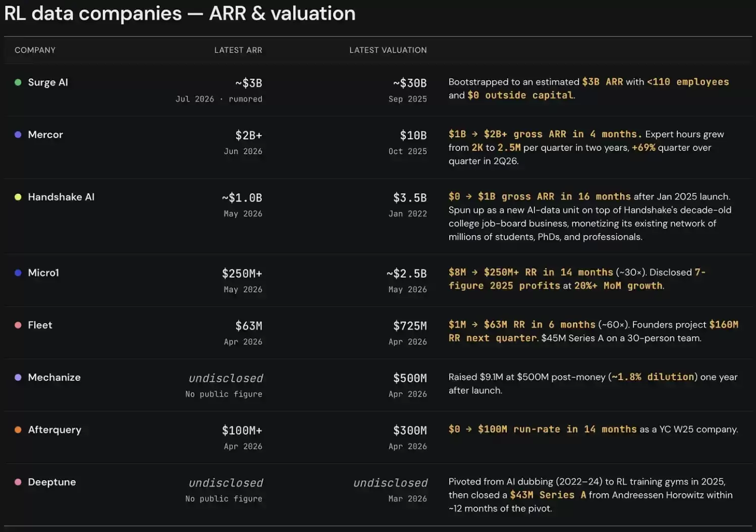
Task: Click the pink dot beside Fleet
Action: [18, 325]
